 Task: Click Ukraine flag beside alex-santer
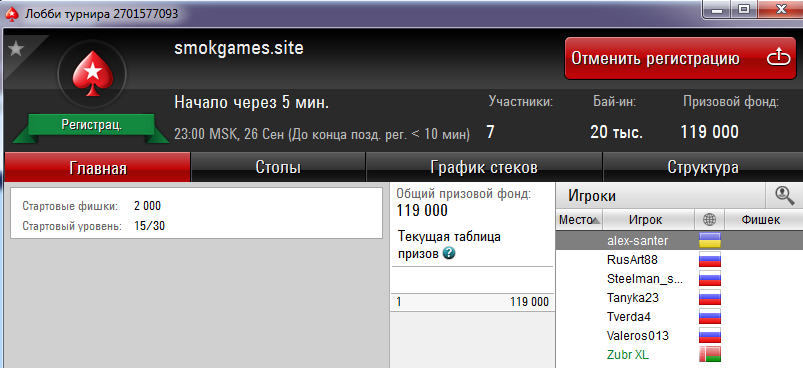(x=710, y=241)
